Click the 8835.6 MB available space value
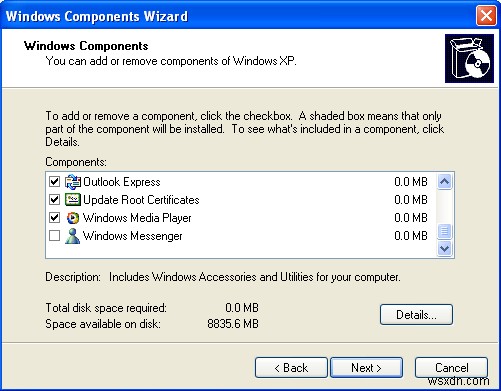 233,324
